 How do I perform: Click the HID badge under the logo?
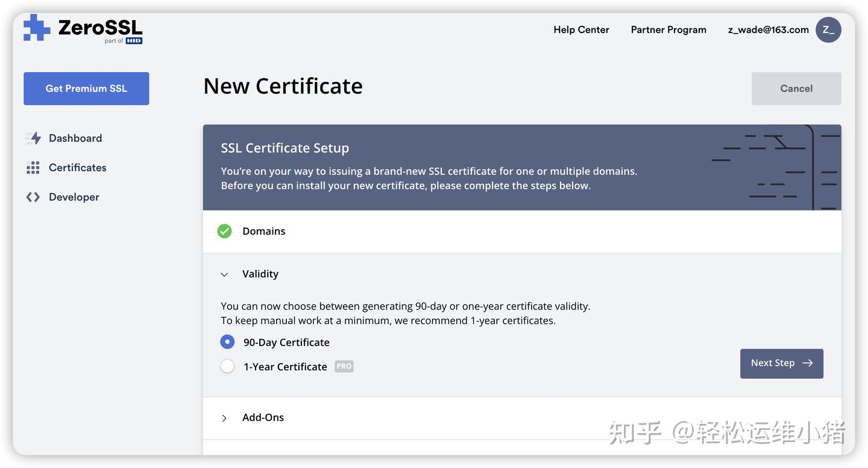tap(134, 41)
